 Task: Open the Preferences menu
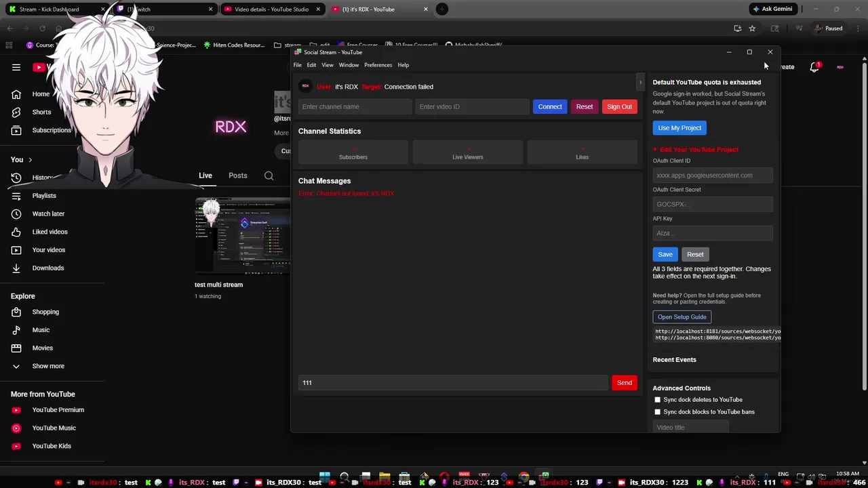point(378,65)
